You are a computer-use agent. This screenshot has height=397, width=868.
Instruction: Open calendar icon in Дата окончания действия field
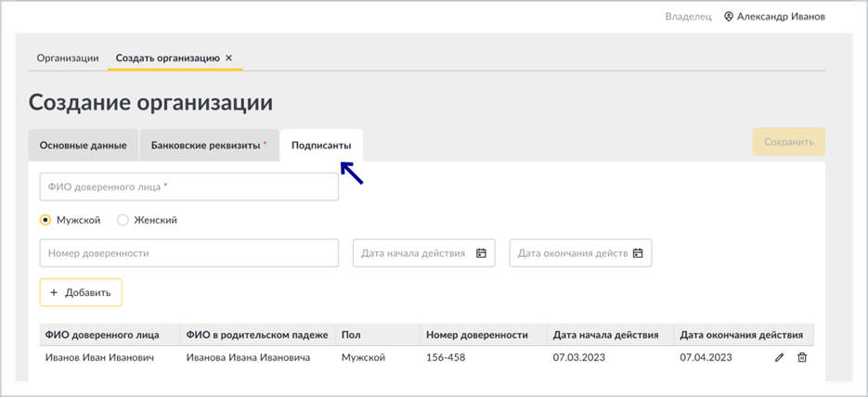(x=638, y=253)
